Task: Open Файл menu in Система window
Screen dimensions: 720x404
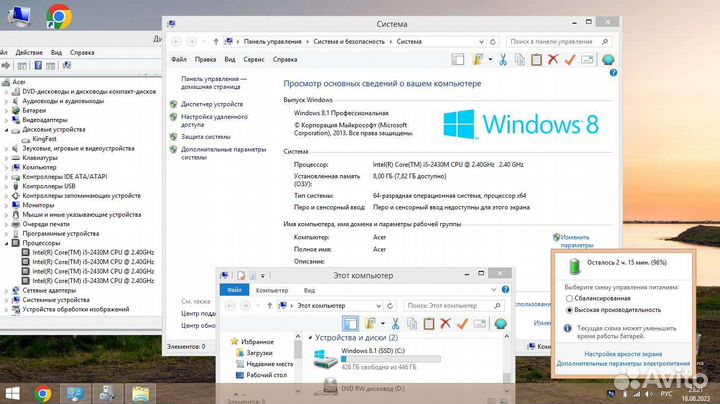Action: pyautogui.click(x=179, y=60)
